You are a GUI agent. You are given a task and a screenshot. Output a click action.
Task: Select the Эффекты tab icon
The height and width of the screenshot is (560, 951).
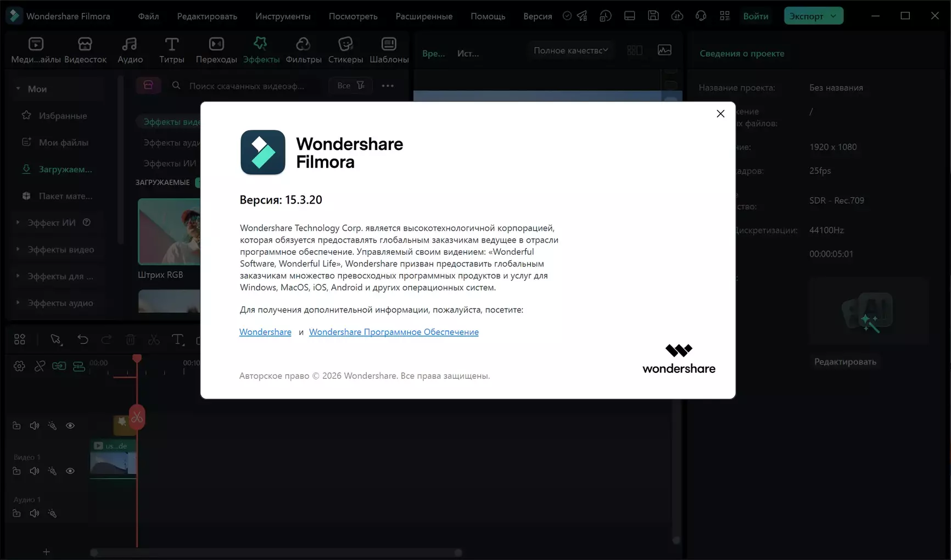tap(261, 44)
